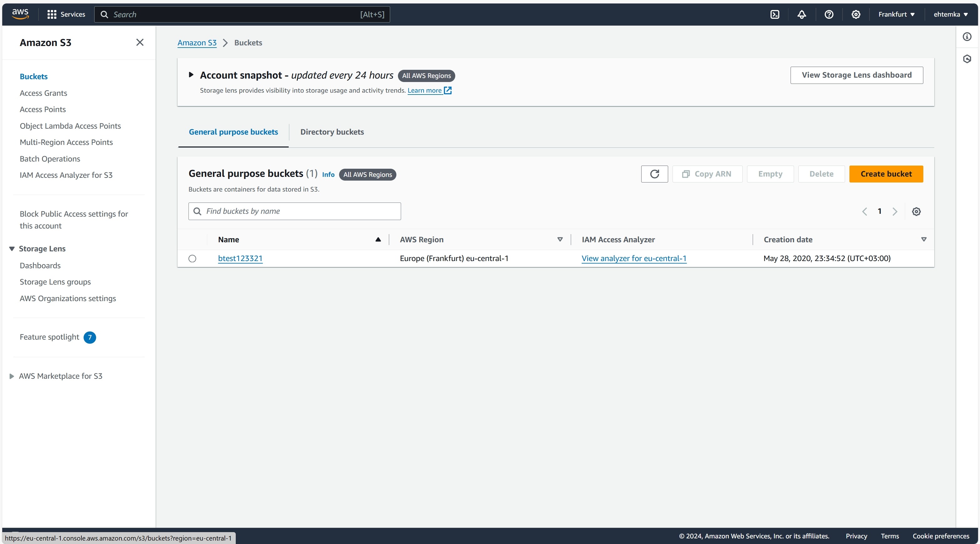The height and width of the screenshot is (544, 980).
Task: Sort buckets by Name ascending arrow
Action: click(x=378, y=239)
